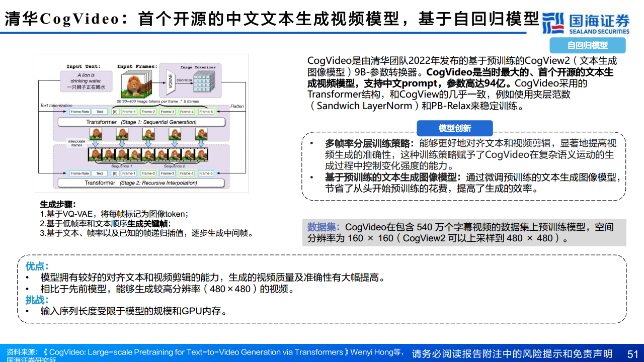The image size is (644, 362).
Task: Click the CogVideo architecture diagram
Action: pos(142,123)
